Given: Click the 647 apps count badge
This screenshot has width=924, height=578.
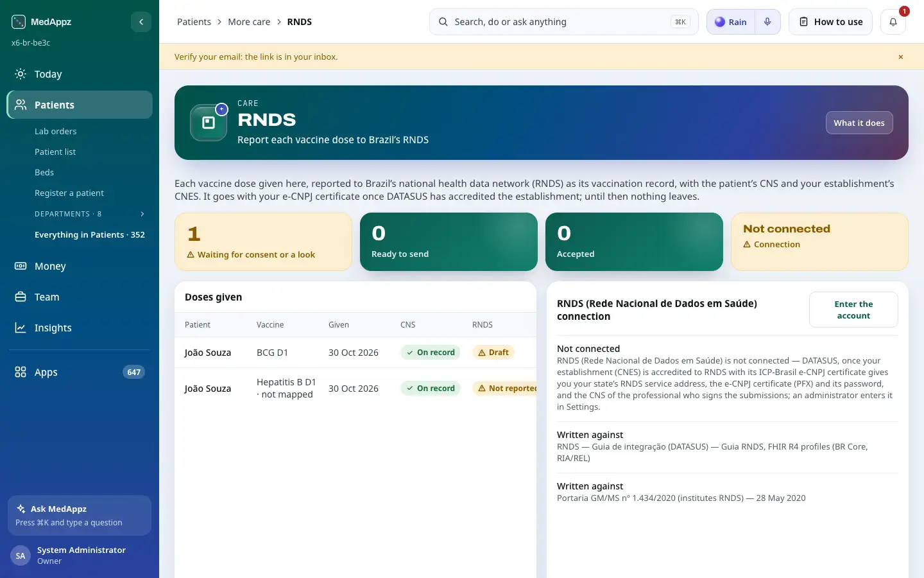Looking at the screenshot, I should coord(133,372).
